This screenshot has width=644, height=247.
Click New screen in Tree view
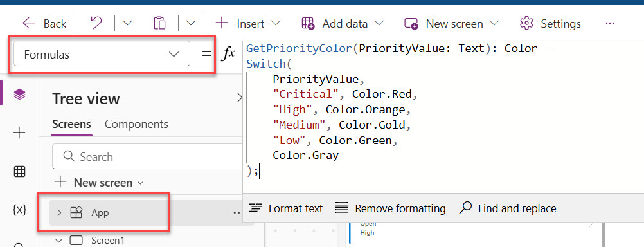[x=99, y=183]
